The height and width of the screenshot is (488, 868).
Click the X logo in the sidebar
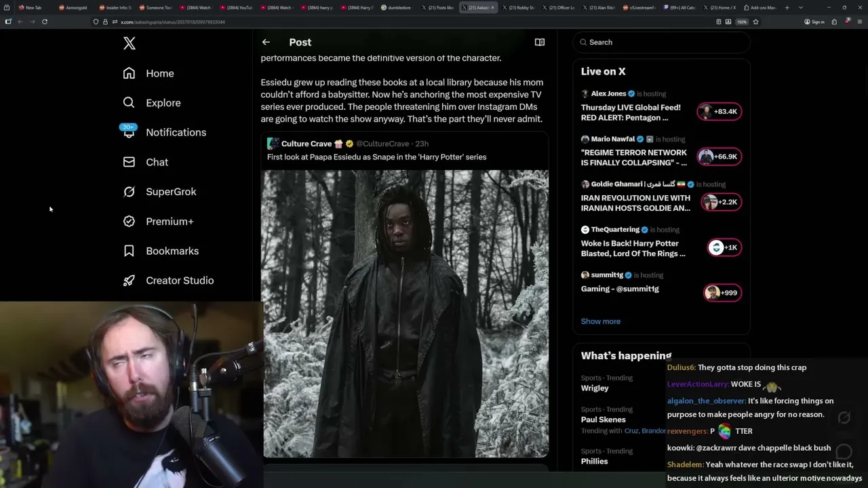click(130, 43)
